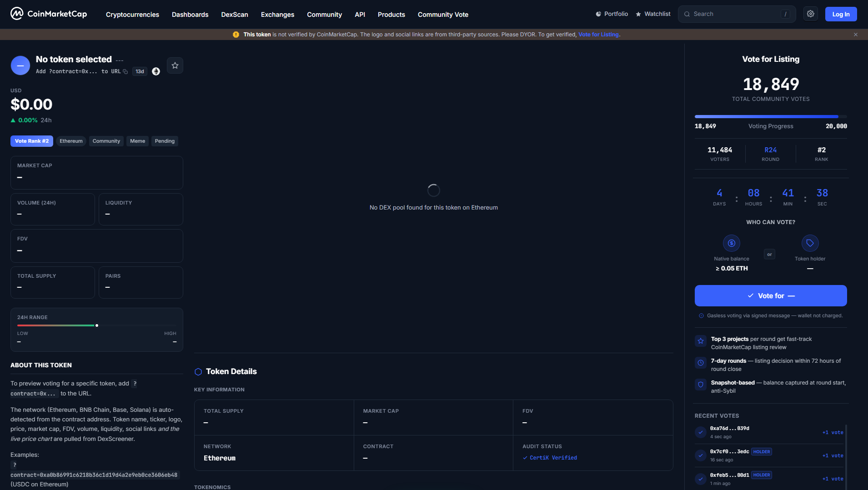Open the Dashboards menu
The height and width of the screenshot is (490, 868).
coord(190,15)
